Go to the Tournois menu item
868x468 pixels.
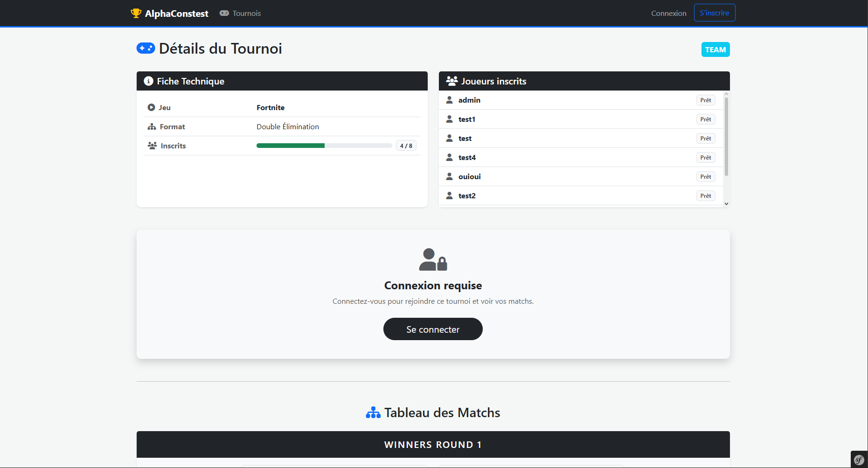240,13
